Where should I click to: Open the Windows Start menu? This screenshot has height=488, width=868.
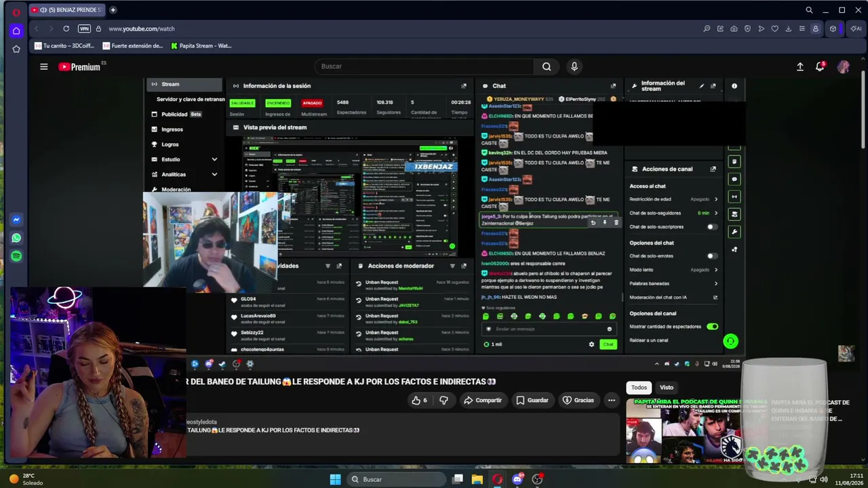(x=335, y=479)
